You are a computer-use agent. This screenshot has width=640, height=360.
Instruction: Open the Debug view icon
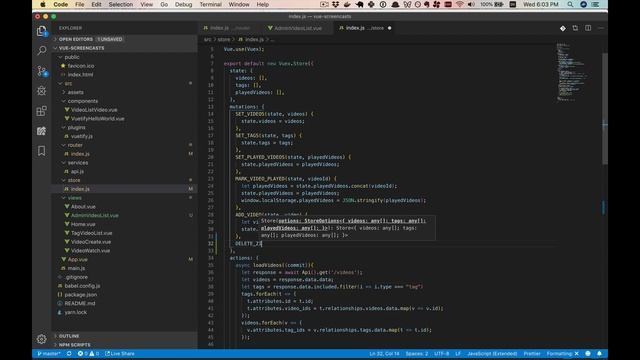click(x=42, y=91)
